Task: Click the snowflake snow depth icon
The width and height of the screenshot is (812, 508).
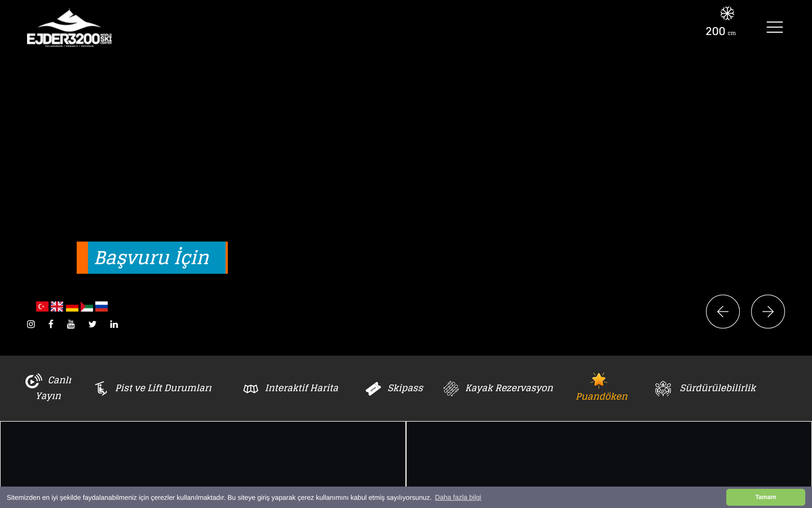Action: click(727, 14)
